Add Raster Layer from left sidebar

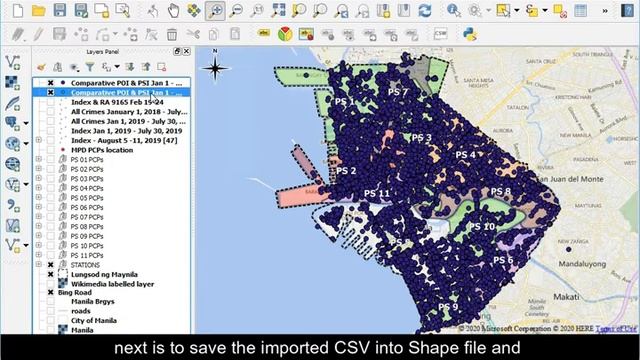[x=13, y=82]
